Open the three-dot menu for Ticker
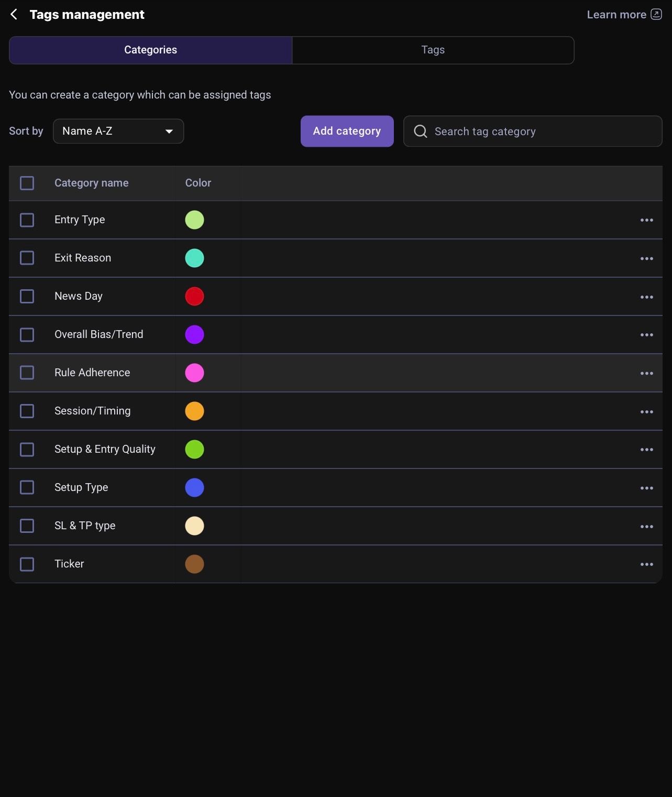Image resolution: width=672 pixels, height=797 pixels. [x=646, y=564]
